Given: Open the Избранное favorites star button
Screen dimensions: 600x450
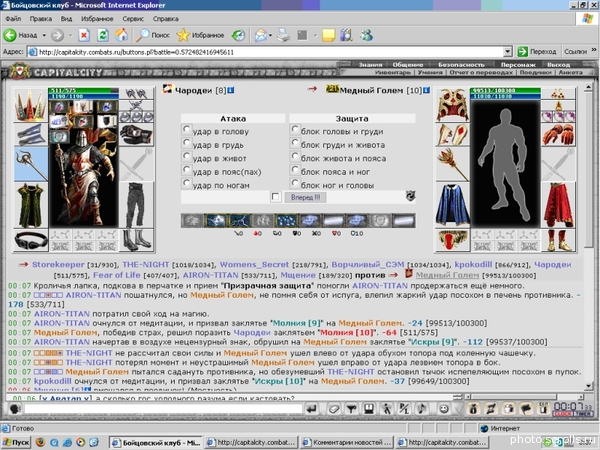Looking at the screenshot, I should (x=200, y=35).
